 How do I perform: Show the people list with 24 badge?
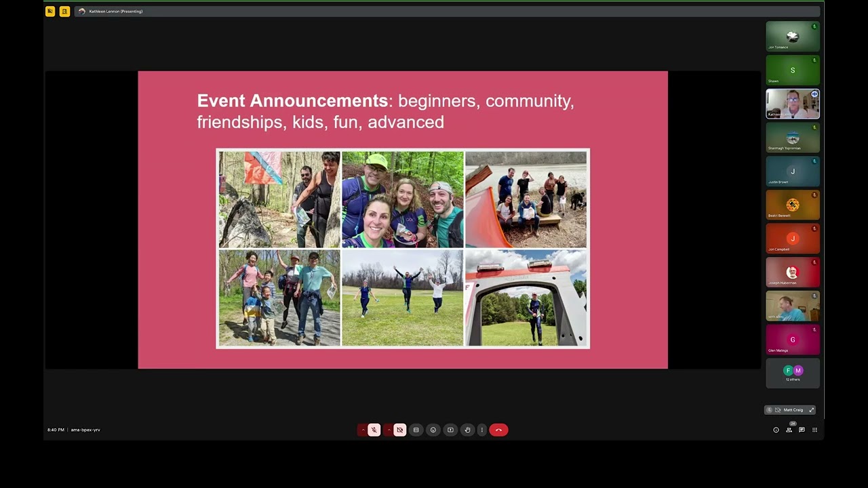[x=789, y=430]
